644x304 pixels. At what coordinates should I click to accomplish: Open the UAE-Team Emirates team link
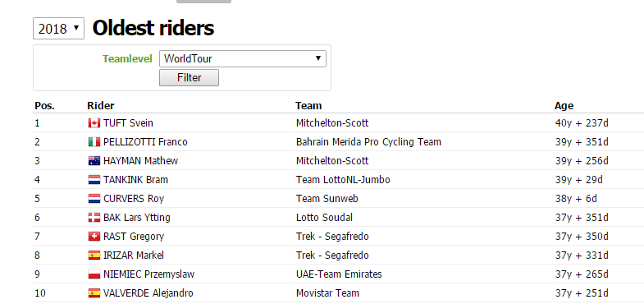point(339,274)
